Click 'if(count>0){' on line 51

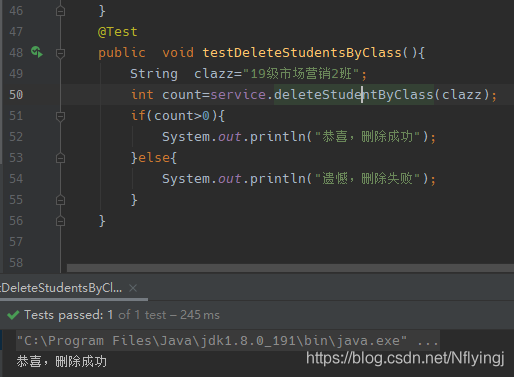tap(178, 116)
